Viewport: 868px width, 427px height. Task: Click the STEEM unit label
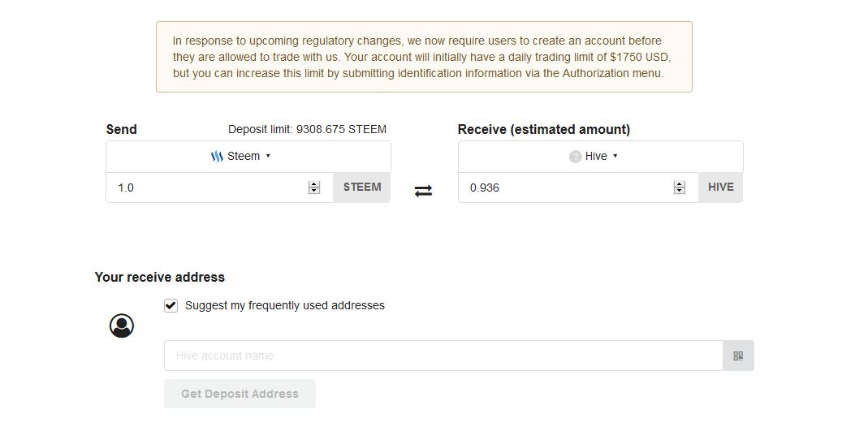[x=362, y=188]
